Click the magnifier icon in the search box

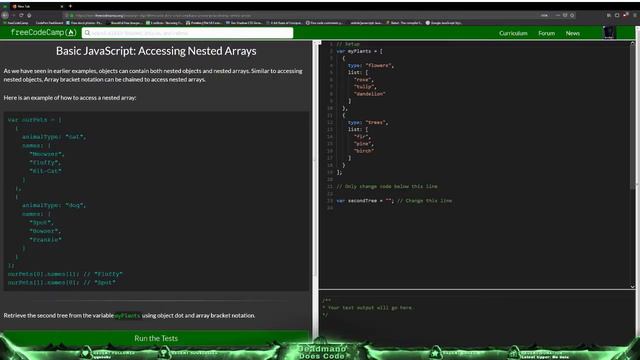coord(87,33)
